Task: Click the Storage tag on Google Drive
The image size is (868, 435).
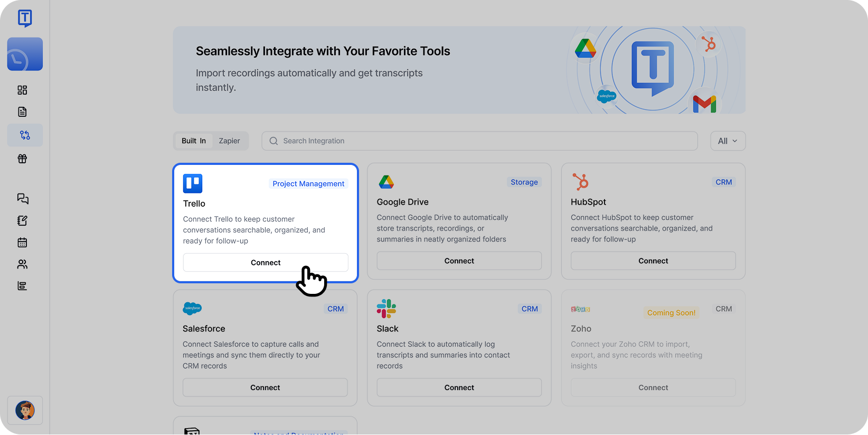Action: 524,182
